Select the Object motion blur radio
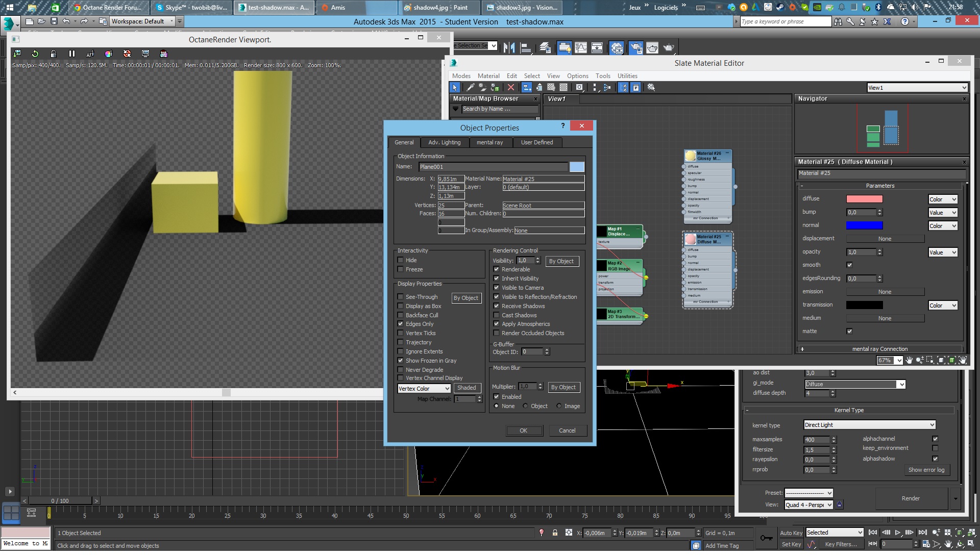This screenshot has width=980, height=558. pos(526,406)
